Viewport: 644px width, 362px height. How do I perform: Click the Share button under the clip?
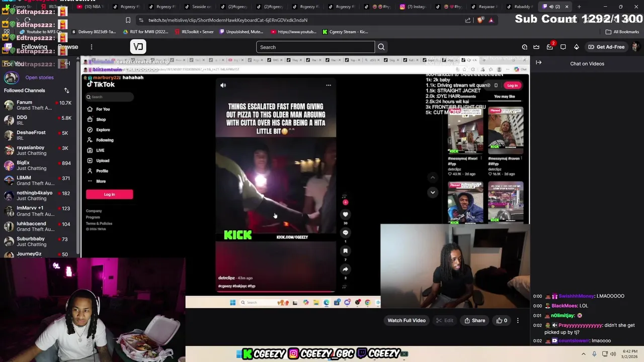click(474, 320)
